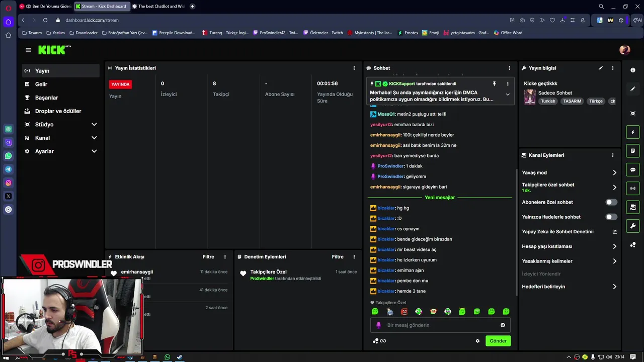Viewport: 644px width, 362px height.
Task: Click the document note sidebar icon
Action: tap(633, 151)
